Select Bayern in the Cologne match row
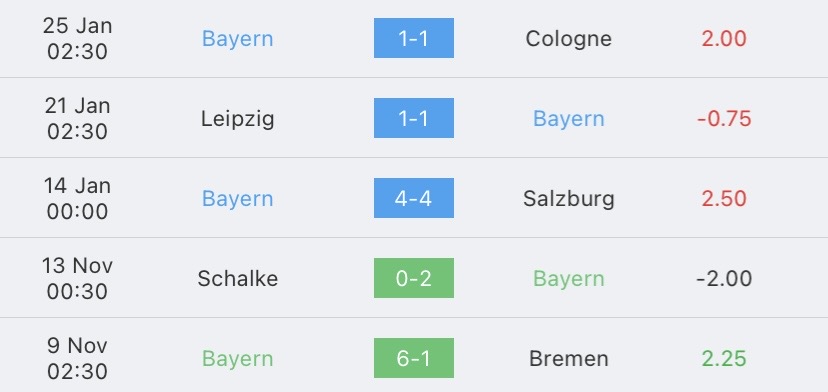 (x=238, y=39)
